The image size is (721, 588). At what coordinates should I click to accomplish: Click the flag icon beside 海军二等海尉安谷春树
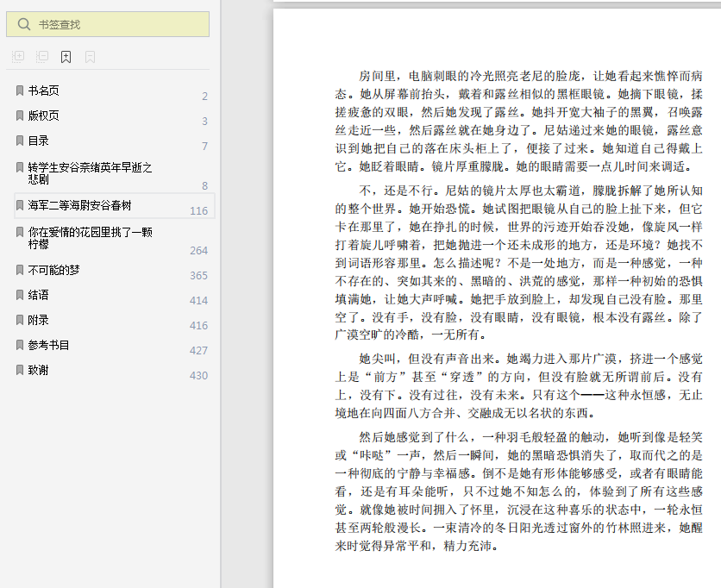tap(20, 205)
